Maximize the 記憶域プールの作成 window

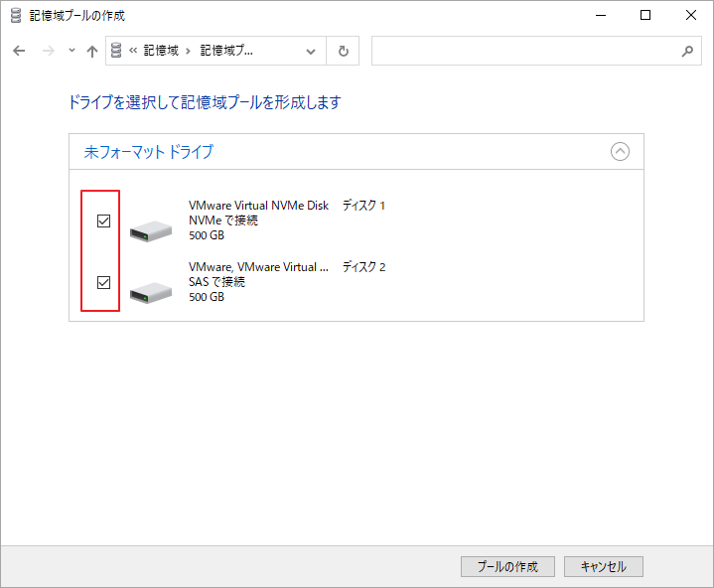645,16
